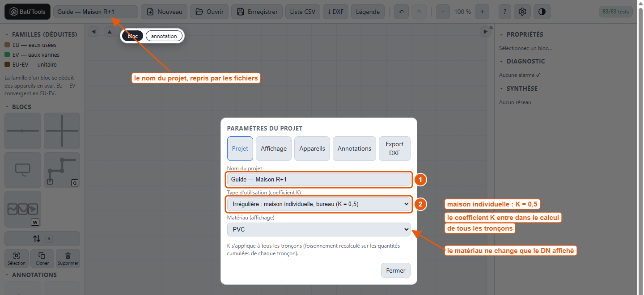This screenshot has width=644, height=295.
Task: Collapse the Synthèse section
Action: (519, 88)
